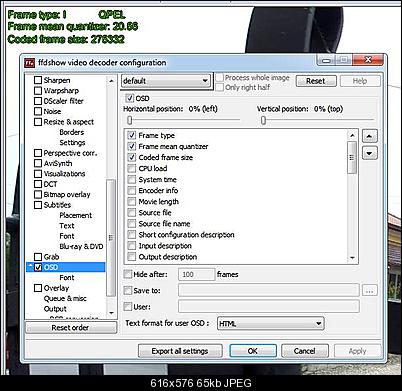Click the Horizontal position slider handle
Image resolution: width=402 pixels, height=391 pixels.
[x=130, y=120]
